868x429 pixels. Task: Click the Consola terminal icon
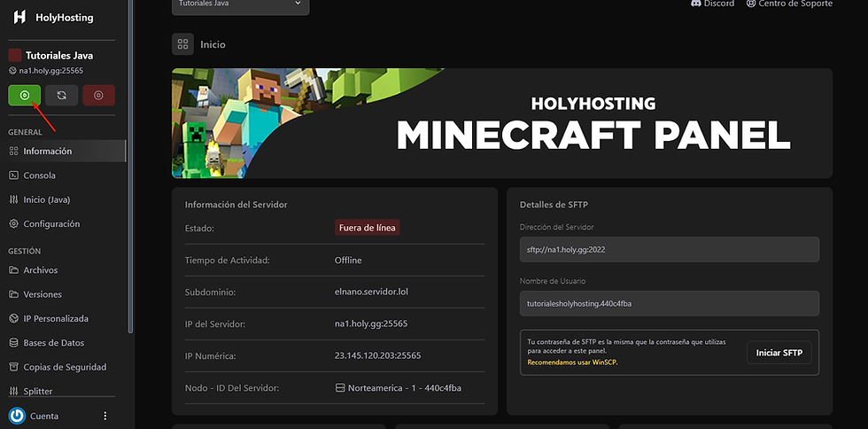pyautogui.click(x=14, y=175)
